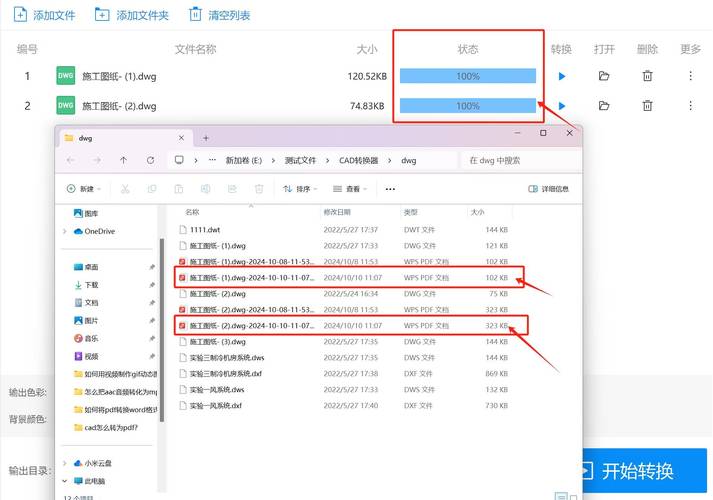Open more options for 施工图纸- (1).dwg row
Screen dimensions: 713x500
(690, 76)
